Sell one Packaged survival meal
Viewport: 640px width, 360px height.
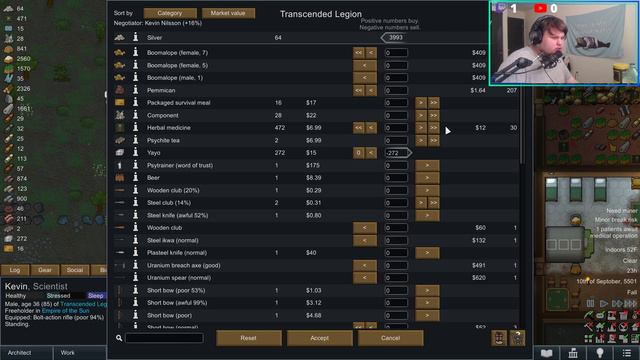(x=421, y=102)
